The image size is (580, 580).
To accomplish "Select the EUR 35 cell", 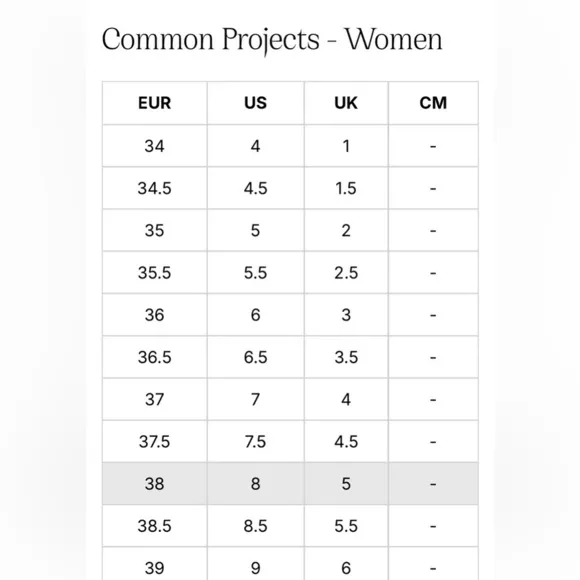I will pos(155,230).
